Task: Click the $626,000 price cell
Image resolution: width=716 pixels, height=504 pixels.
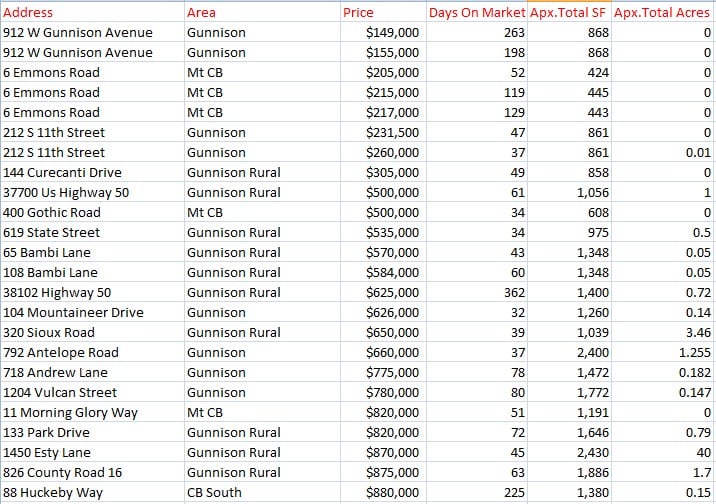Action: pyautogui.click(x=383, y=313)
